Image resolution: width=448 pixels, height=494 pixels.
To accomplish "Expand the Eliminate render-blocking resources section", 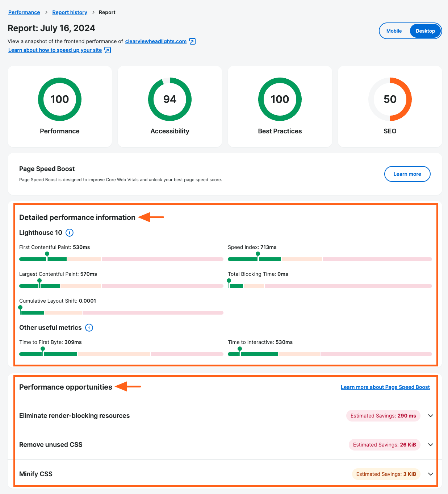I will 430,416.
